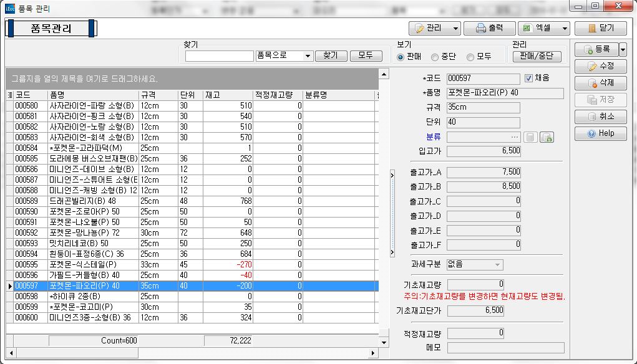Image resolution: width=637 pixels, height=364 pixels.
Task: Click the 삭제 delete button
Action: [x=600, y=83]
